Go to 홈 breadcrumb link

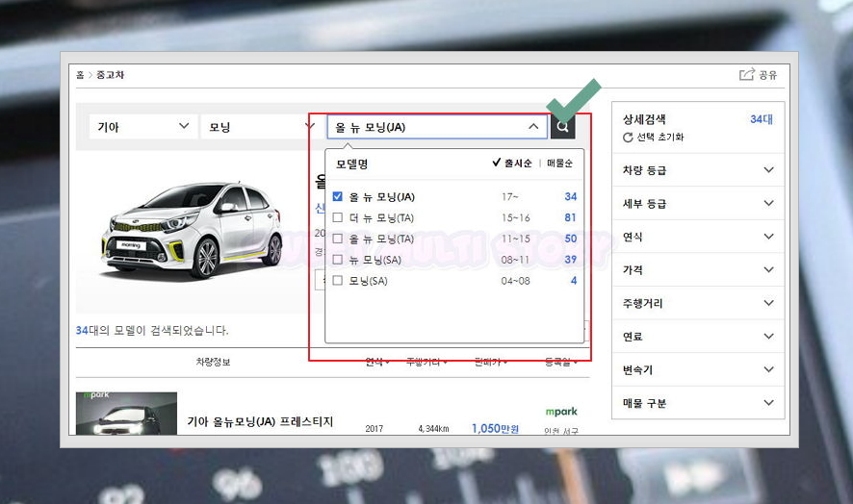point(80,74)
